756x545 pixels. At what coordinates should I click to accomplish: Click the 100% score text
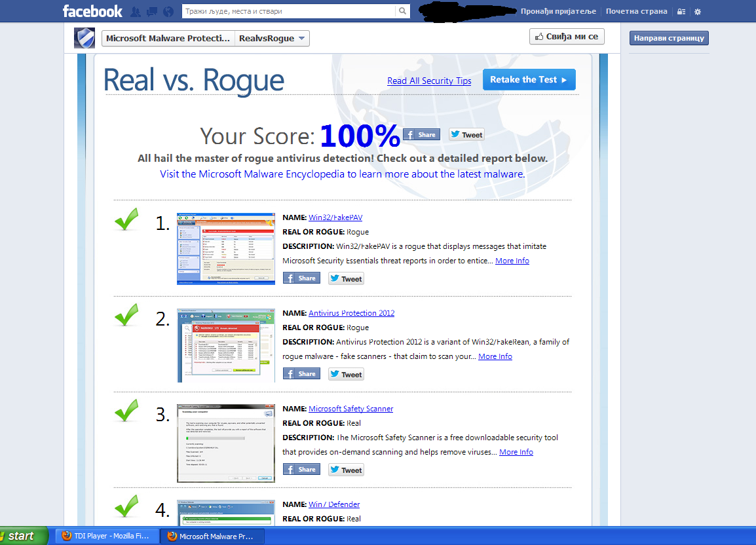360,136
